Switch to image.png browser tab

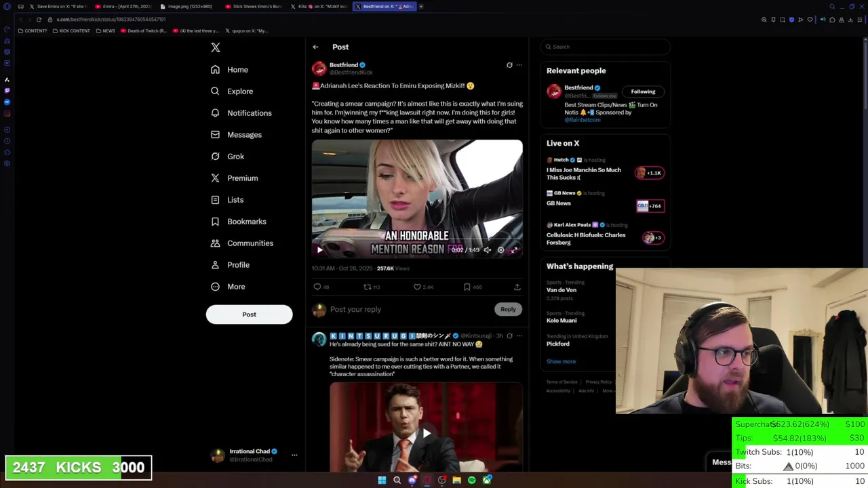pyautogui.click(x=188, y=7)
